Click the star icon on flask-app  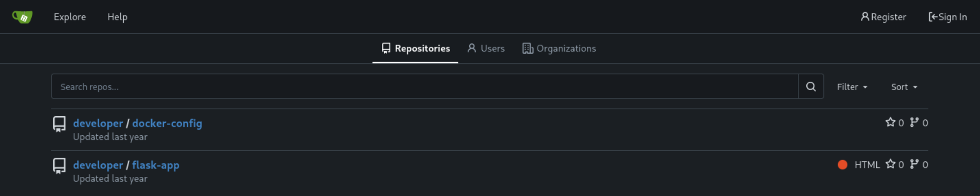(890, 164)
